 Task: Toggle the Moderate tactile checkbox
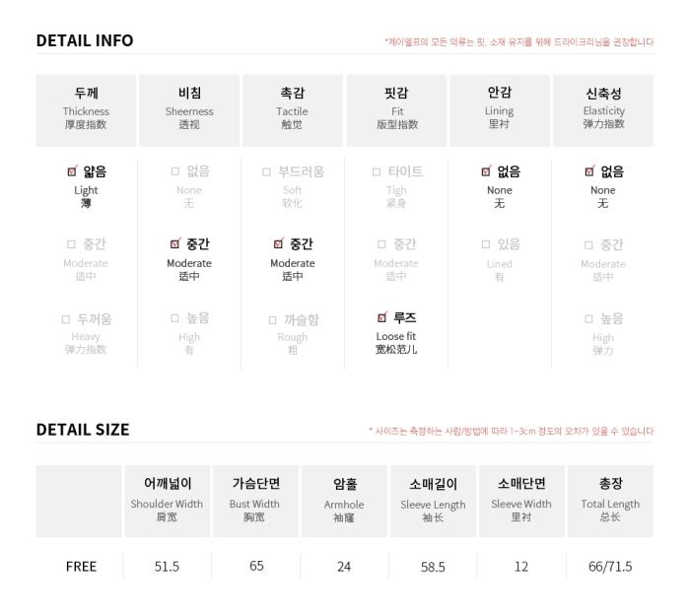point(279,243)
